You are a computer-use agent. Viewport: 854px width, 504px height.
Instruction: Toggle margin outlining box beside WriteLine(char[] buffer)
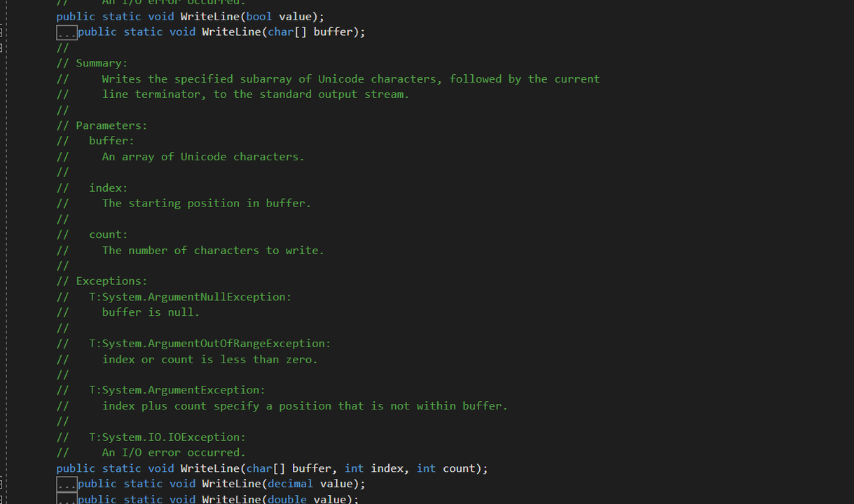click(1, 32)
